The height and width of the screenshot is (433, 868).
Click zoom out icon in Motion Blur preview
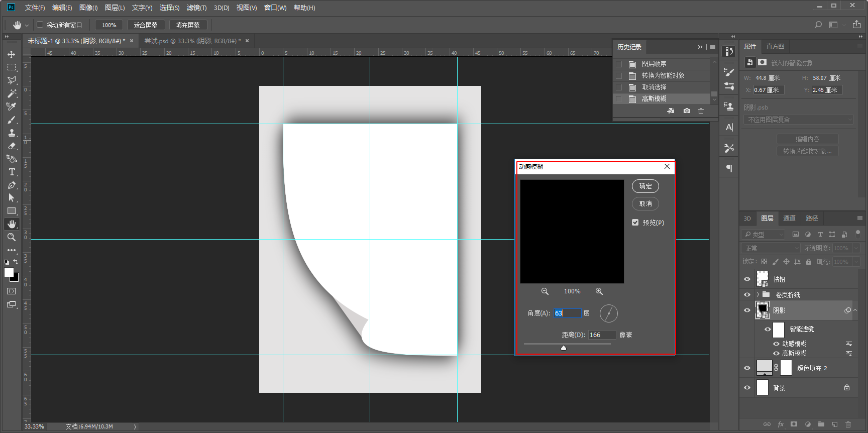coord(545,291)
